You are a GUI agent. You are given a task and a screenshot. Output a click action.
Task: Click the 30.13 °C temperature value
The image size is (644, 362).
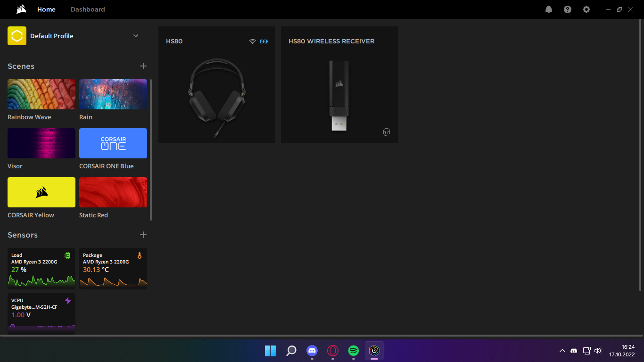pos(96,270)
